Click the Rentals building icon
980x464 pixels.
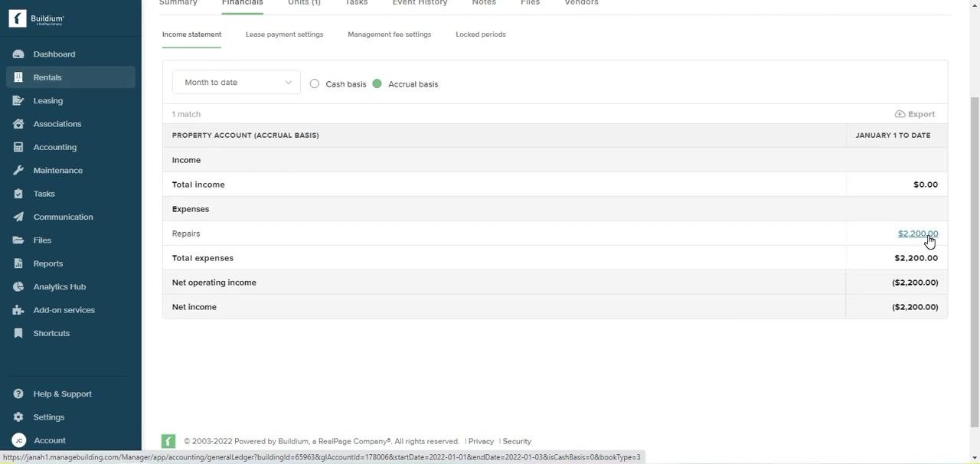click(x=18, y=77)
